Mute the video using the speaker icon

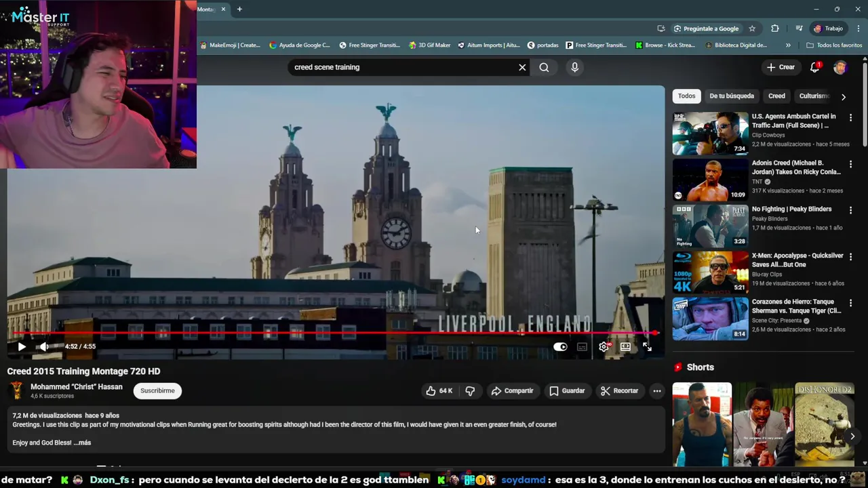tap(44, 346)
